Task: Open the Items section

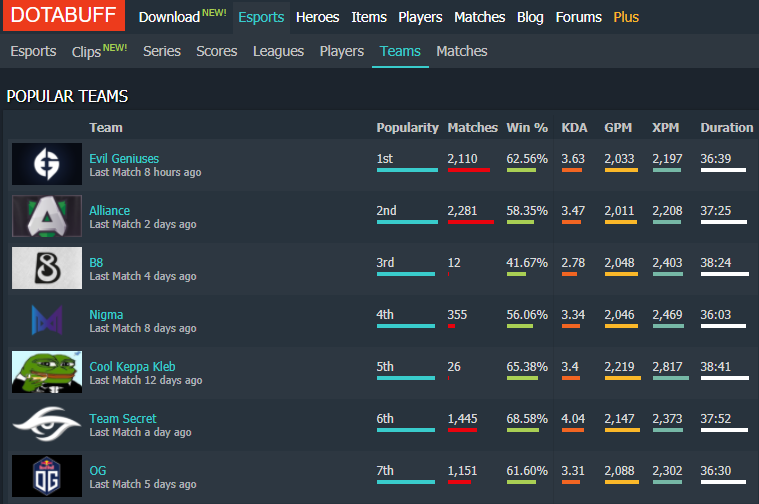Action: point(369,17)
